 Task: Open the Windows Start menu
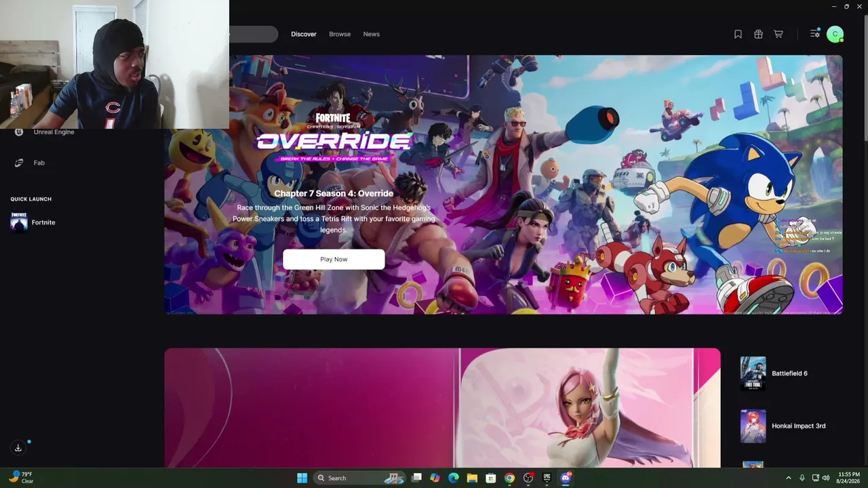(302, 478)
